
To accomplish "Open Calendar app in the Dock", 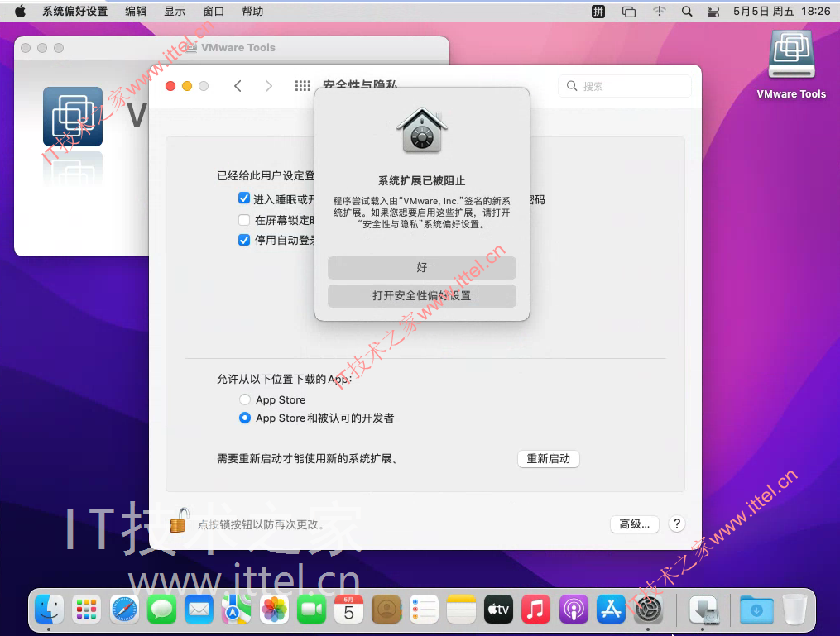I will click(348, 610).
